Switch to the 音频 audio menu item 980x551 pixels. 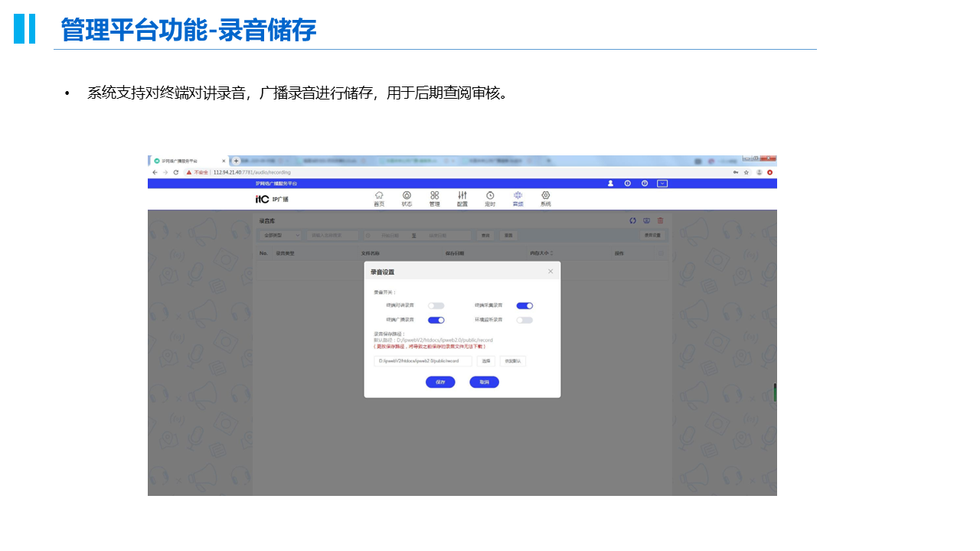pos(518,198)
